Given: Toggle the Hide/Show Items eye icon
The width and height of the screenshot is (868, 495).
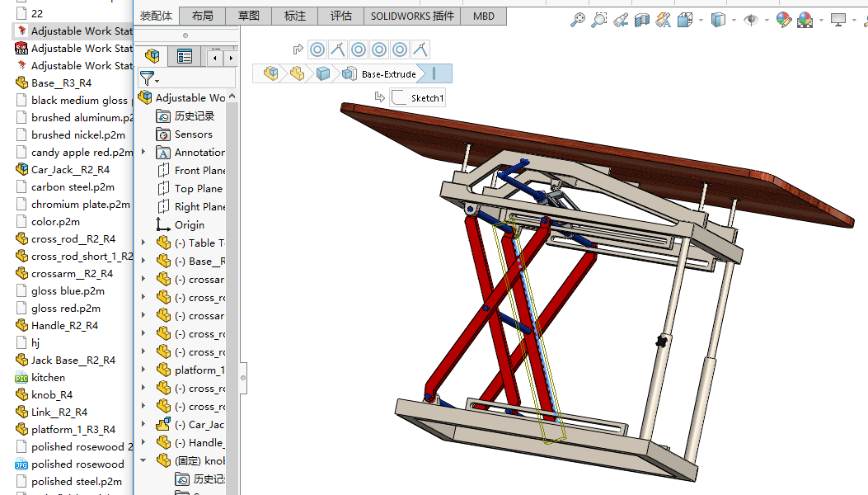Looking at the screenshot, I should tap(750, 20).
